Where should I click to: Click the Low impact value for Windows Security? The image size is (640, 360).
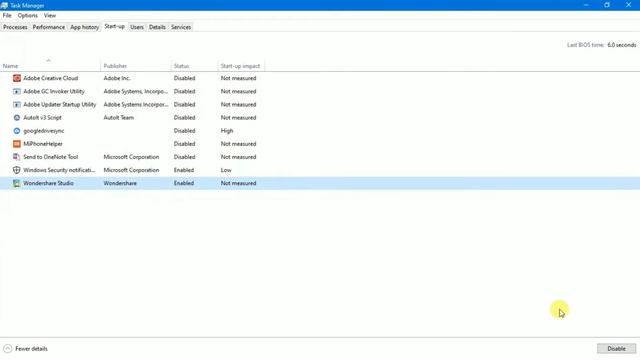pyautogui.click(x=226, y=170)
